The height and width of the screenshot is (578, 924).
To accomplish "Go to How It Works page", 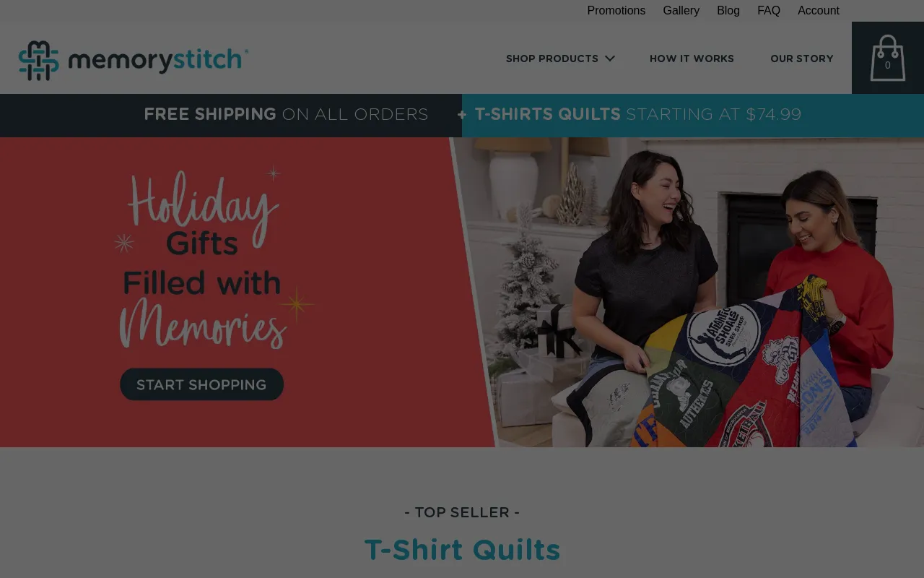I will (x=692, y=59).
